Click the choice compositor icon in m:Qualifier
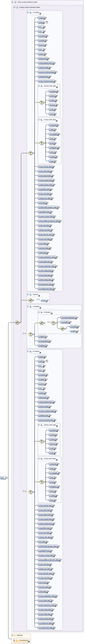The height and width of the screenshot is (644, 86). click(x=30, y=334)
